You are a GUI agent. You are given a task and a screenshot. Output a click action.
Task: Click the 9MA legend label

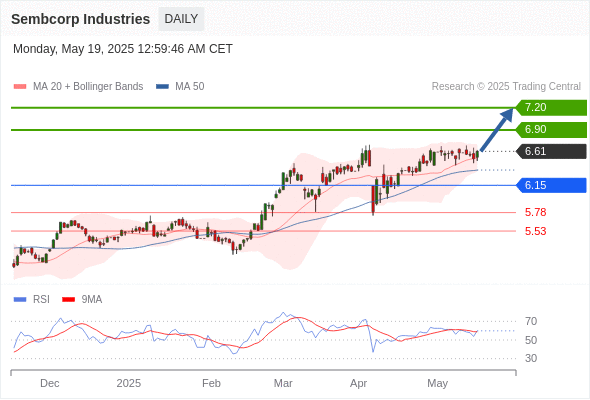tap(92, 300)
